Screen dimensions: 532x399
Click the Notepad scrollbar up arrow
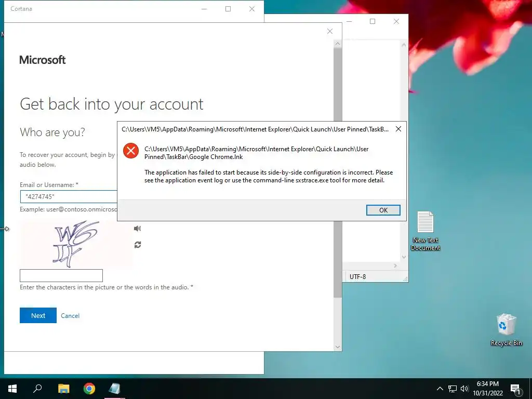click(404, 45)
